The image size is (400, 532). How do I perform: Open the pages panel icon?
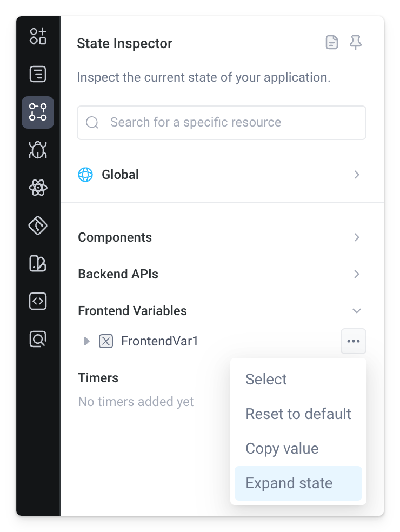[x=37, y=75]
